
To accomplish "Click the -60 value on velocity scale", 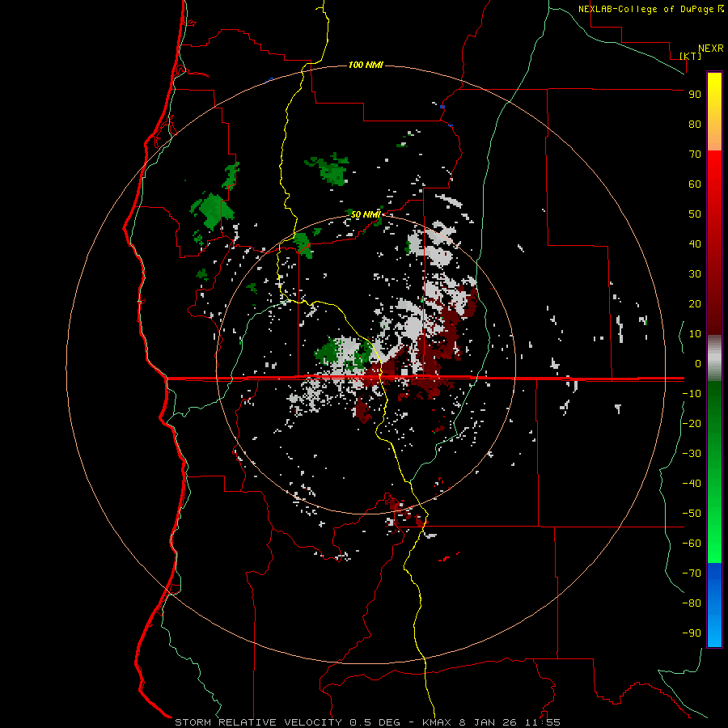I will point(692,544).
